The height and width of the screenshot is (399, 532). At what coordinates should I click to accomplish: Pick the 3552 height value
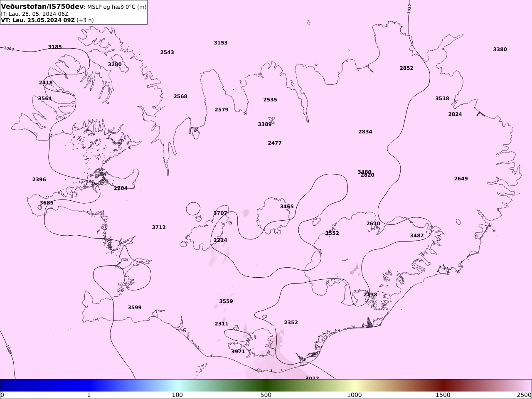coord(332,233)
